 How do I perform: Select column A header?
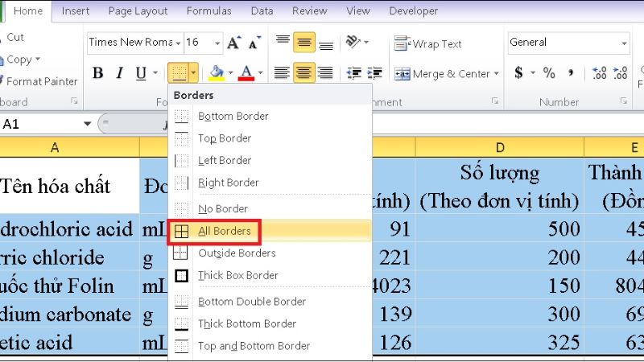point(69,147)
